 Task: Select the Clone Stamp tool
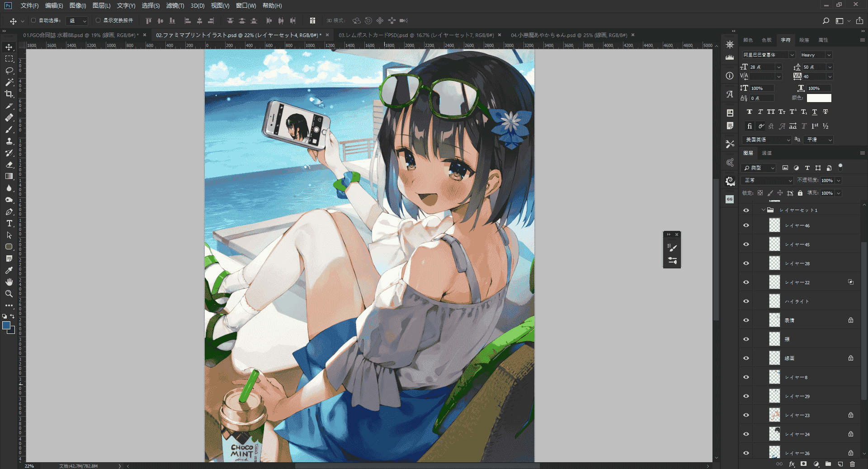click(x=9, y=141)
